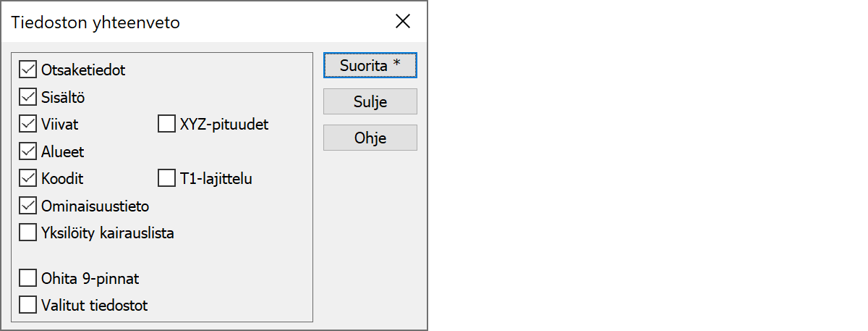Toggle the Viivat checkbox off

coord(28,125)
